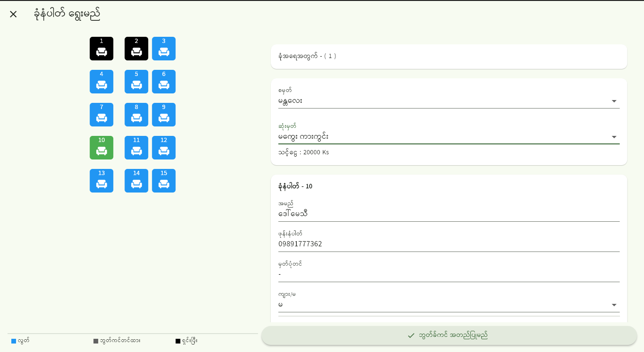
Task: Open the ဆုံးမှတ် destination dropdown
Action: (x=449, y=133)
